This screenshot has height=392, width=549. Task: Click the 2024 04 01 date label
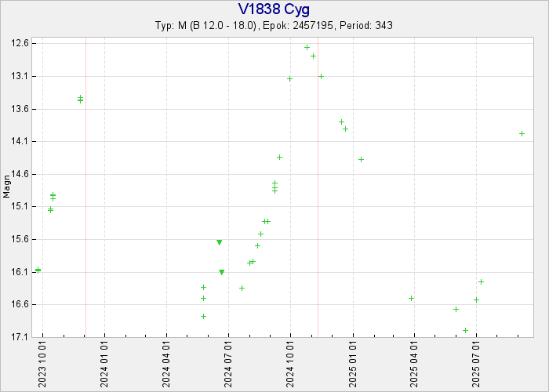[x=166, y=365]
